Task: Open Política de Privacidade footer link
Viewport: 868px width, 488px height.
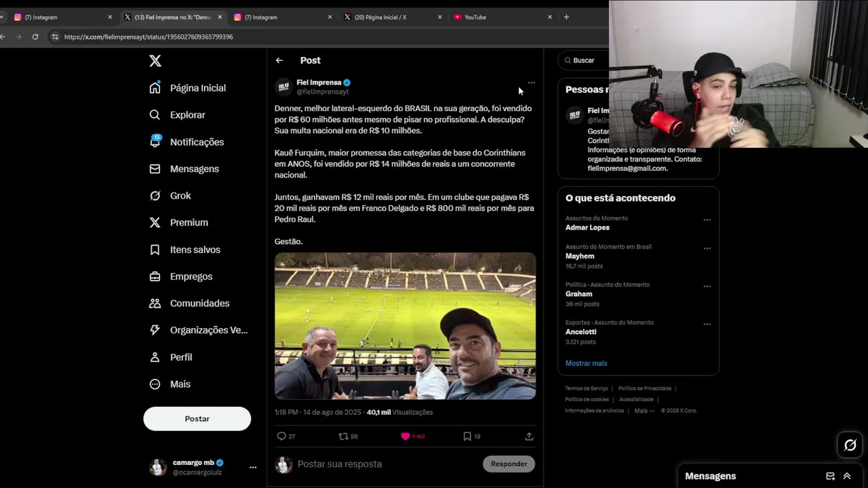Action: click(645, 388)
